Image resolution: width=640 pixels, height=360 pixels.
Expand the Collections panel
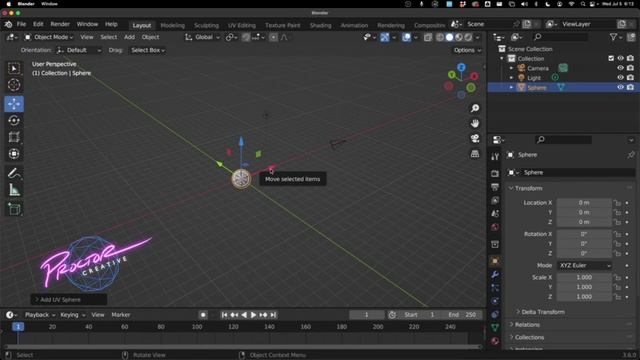click(529, 338)
